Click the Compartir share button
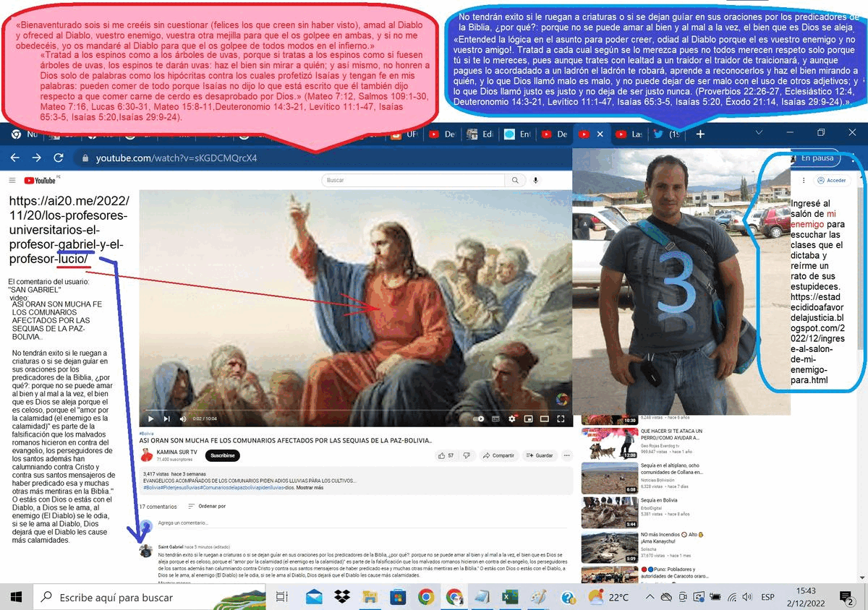This screenshot has height=610, width=868. pos(498,455)
